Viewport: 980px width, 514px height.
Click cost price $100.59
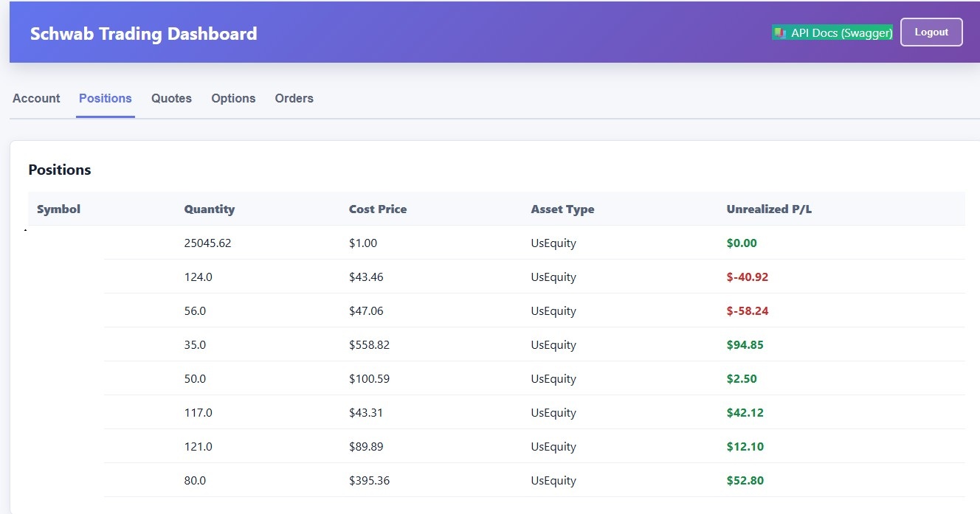tap(370, 379)
